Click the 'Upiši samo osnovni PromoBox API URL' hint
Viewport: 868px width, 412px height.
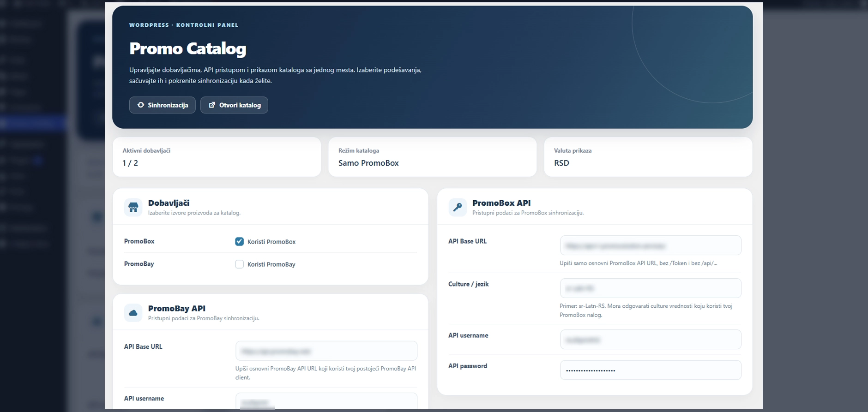click(639, 263)
